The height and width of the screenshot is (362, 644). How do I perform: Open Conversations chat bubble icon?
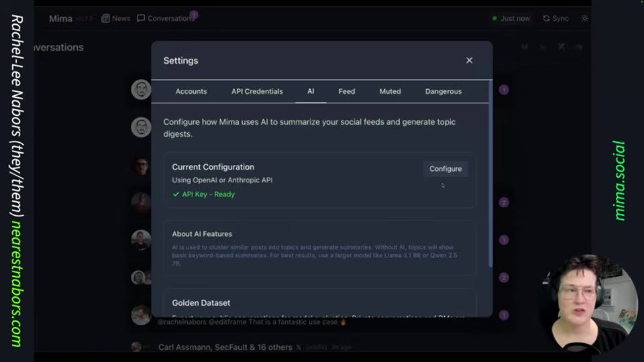click(141, 19)
